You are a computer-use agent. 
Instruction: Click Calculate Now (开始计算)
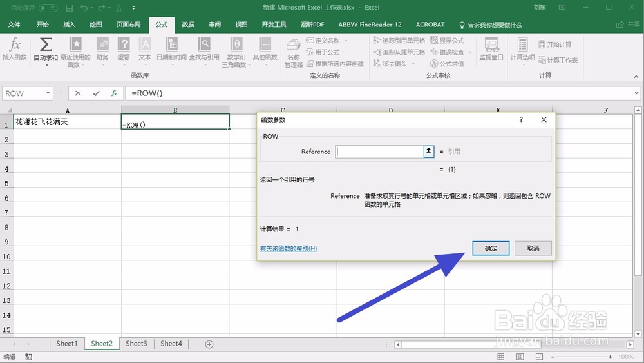[x=555, y=44]
